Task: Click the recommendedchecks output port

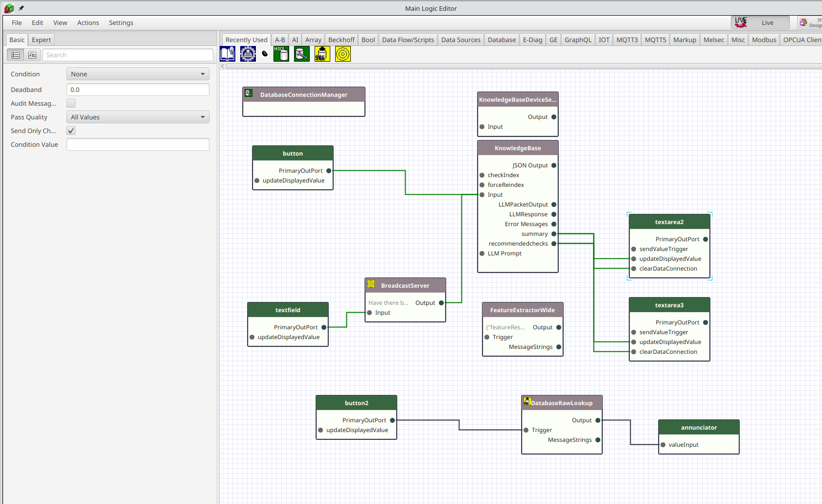Action: [x=554, y=244]
